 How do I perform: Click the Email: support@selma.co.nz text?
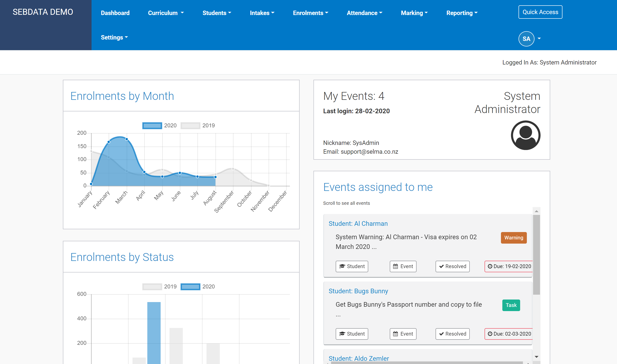(x=361, y=152)
